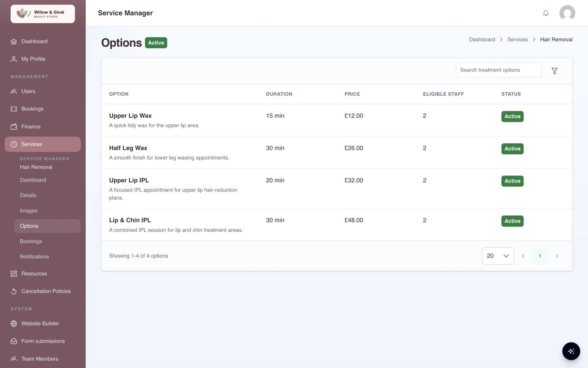588x368 pixels.
Task: Click the £12.00 price cell
Action: point(354,116)
